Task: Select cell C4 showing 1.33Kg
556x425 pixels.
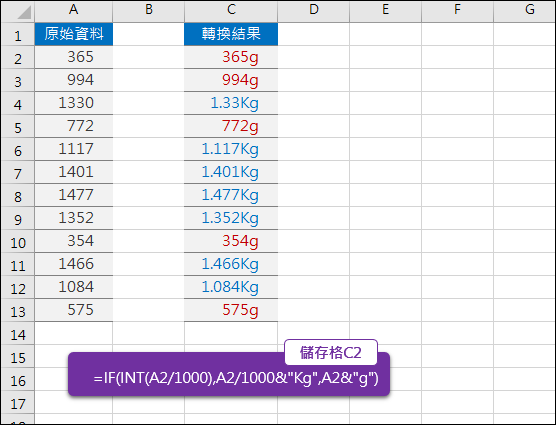Action: tap(231, 103)
